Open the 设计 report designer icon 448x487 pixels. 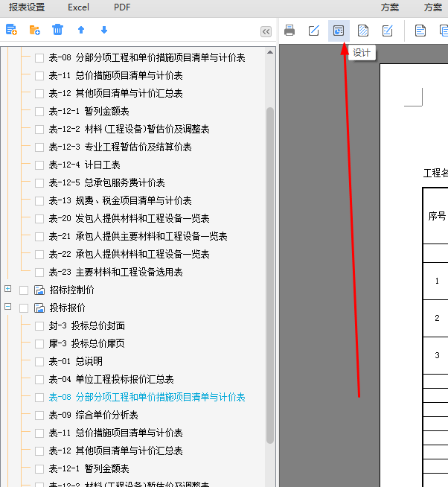click(x=339, y=31)
